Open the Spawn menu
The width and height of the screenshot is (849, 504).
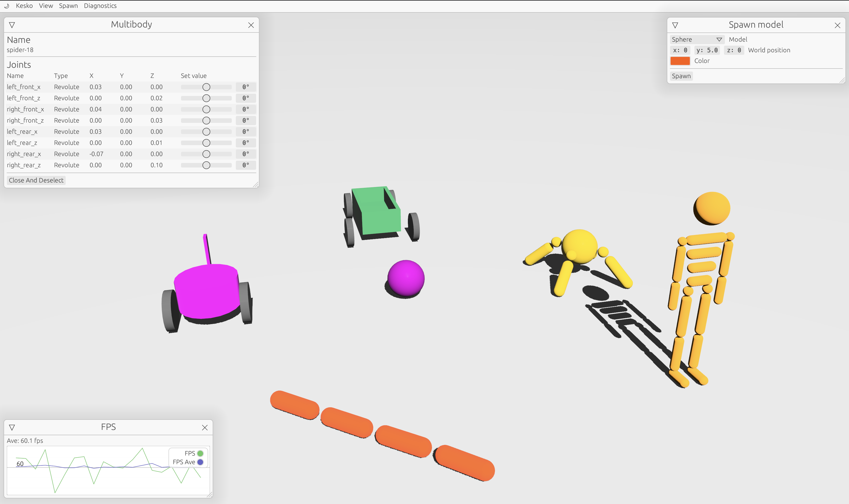(68, 6)
